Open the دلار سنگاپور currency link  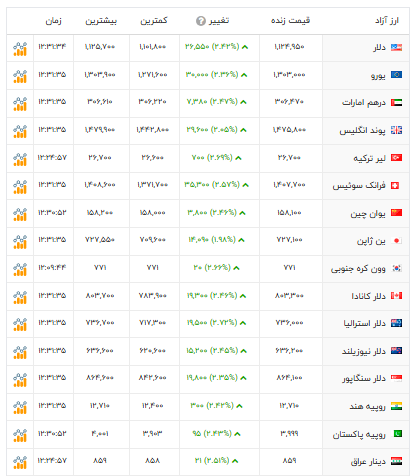coord(364,379)
